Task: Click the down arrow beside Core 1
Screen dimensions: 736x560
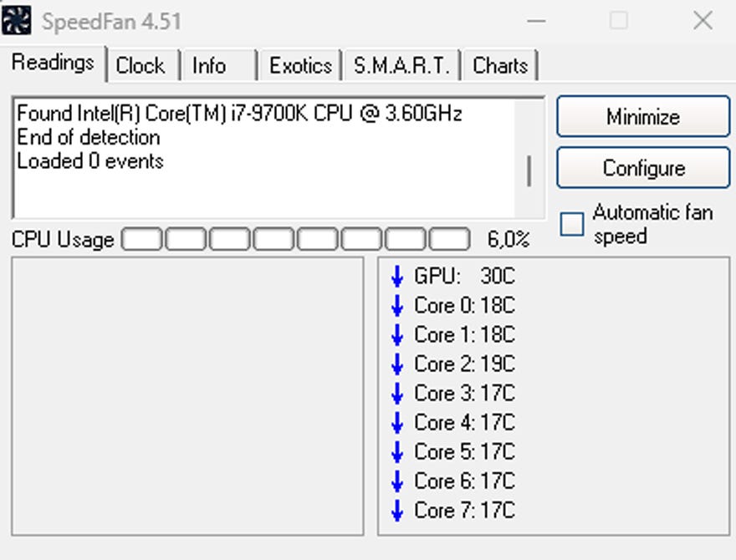Action: coord(397,335)
